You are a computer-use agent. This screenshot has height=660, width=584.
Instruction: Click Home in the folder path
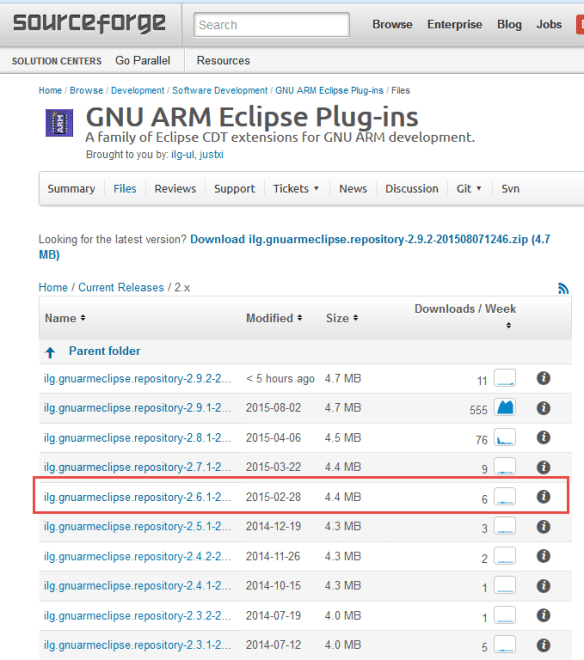(53, 287)
